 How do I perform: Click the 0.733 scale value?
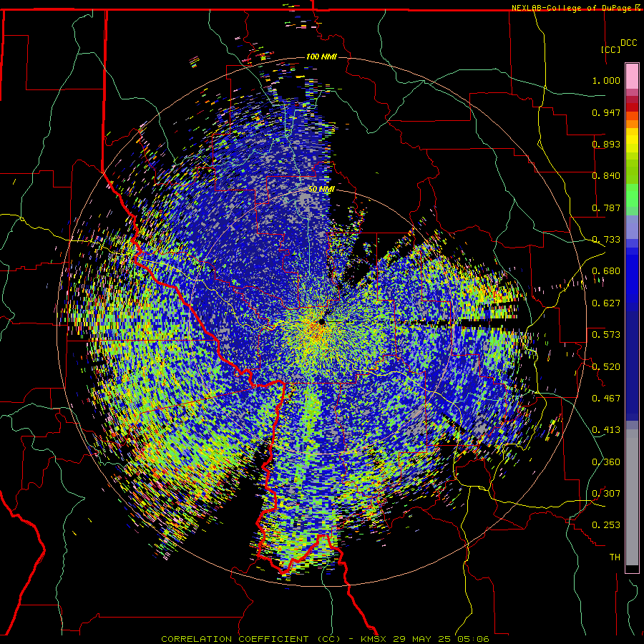(x=606, y=240)
